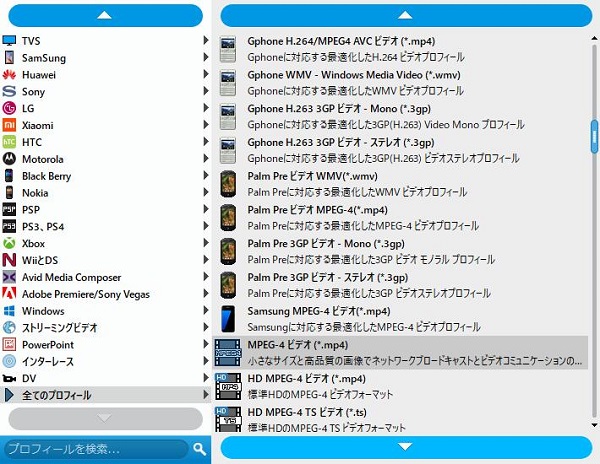
Task: Open the Nokia category
Action: (x=105, y=192)
